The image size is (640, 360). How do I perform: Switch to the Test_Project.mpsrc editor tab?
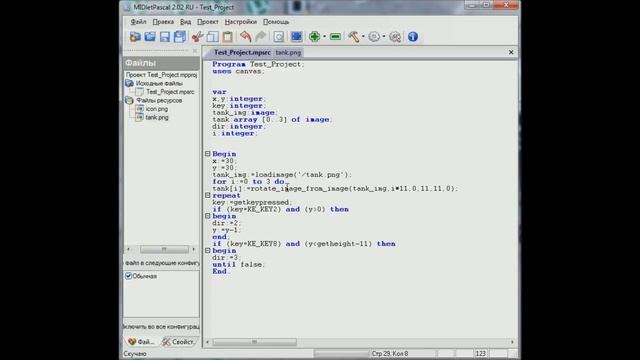[241, 52]
